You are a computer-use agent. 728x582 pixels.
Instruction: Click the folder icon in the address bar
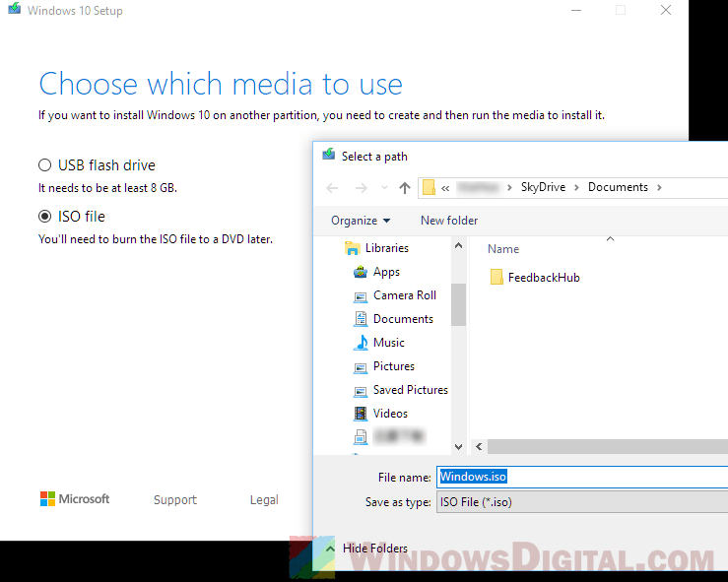click(x=429, y=187)
